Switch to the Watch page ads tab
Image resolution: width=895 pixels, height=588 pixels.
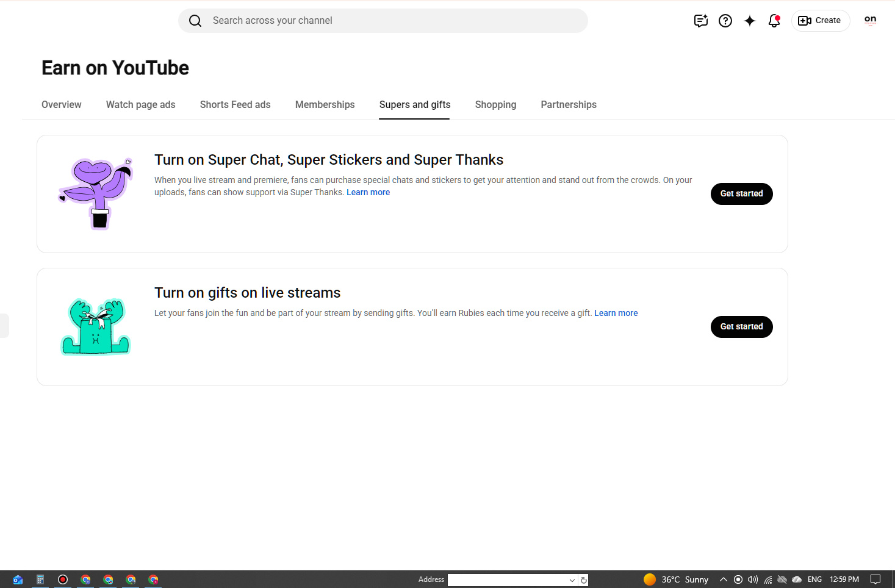point(141,104)
